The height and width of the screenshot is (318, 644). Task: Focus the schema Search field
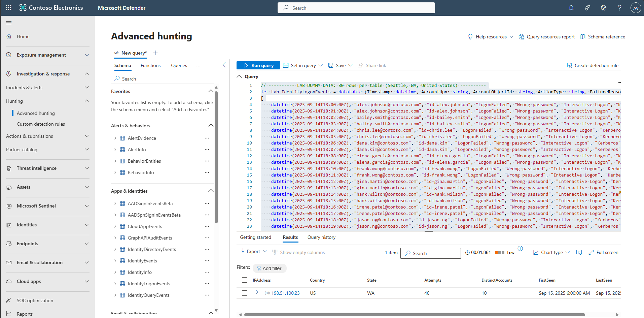(x=163, y=78)
